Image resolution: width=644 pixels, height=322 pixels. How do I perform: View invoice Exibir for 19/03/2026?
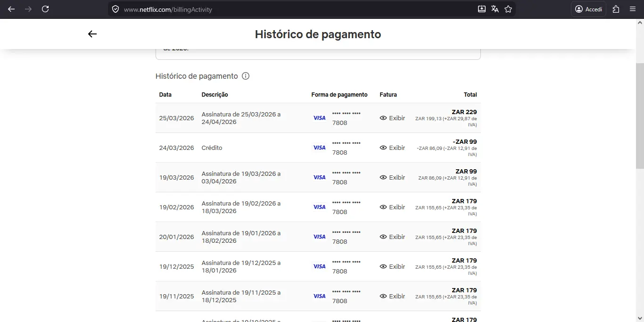[x=392, y=177]
